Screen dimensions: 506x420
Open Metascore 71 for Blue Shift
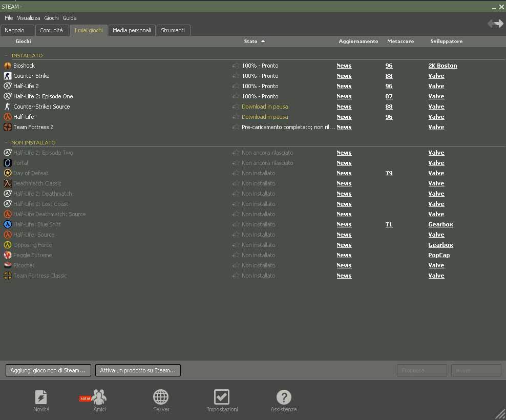point(389,224)
